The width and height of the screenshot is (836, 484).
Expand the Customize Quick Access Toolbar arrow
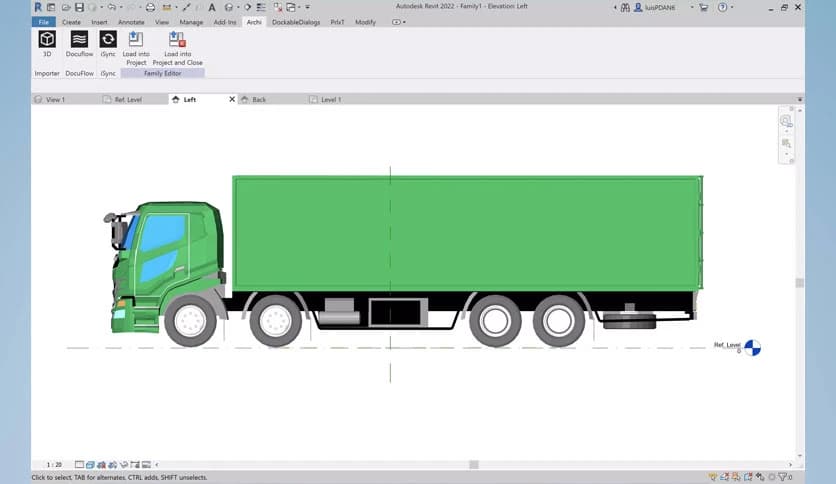[308, 7]
